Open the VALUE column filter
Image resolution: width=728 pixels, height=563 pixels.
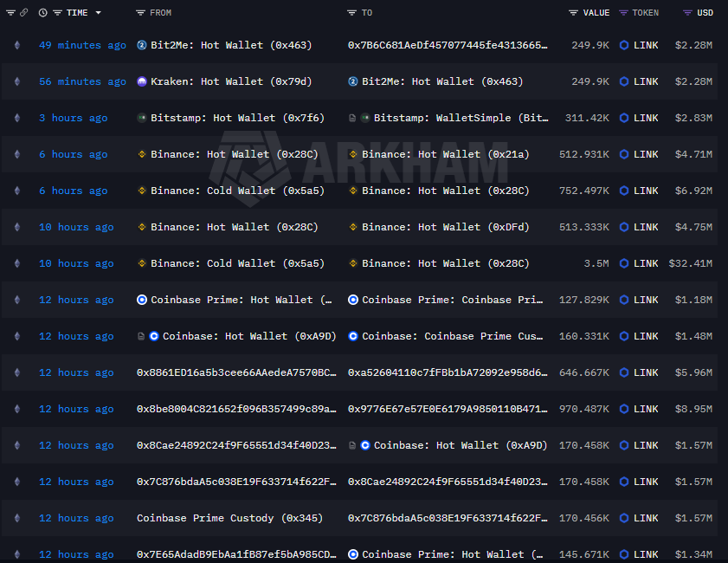tap(573, 12)
